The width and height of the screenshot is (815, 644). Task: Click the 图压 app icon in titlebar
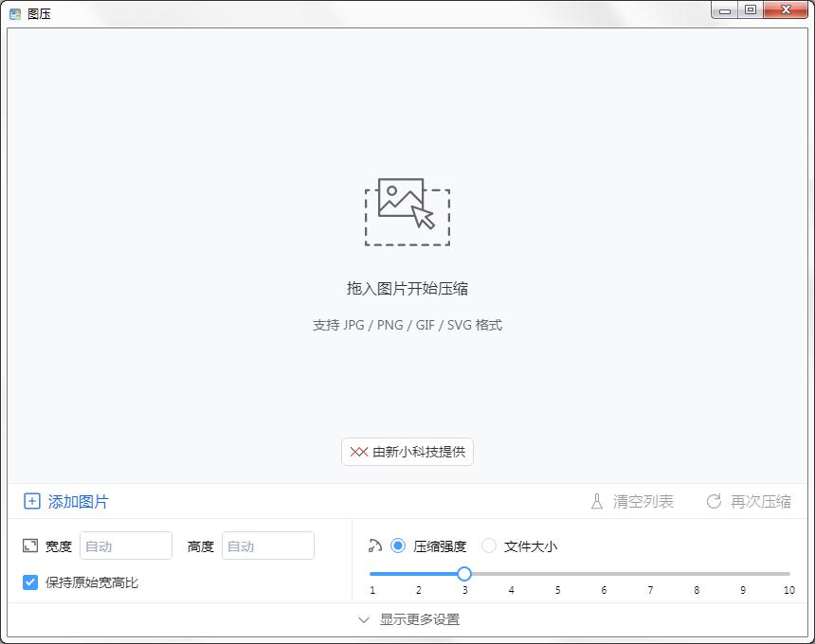[x=13, y=13]
